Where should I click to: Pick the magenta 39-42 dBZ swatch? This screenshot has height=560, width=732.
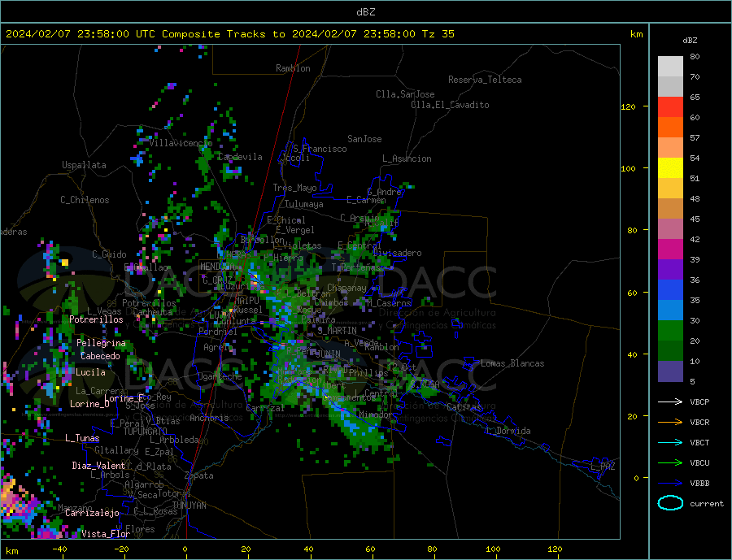click(x=670, y=250)
